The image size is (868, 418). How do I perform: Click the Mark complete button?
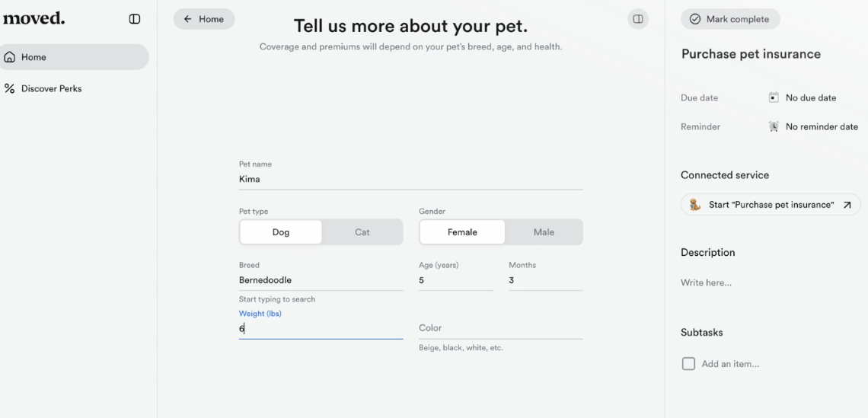pyautogui.click(x=730, y=19)
